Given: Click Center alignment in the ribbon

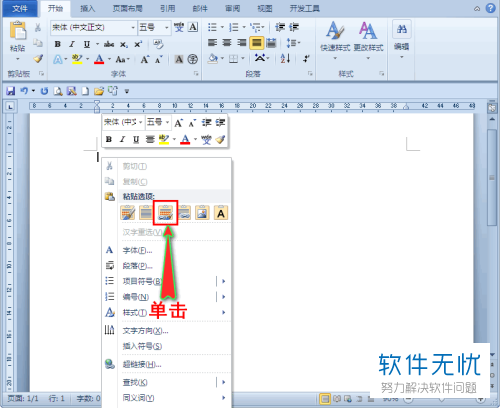Looking at the screenshot, I should pos(227,42).
